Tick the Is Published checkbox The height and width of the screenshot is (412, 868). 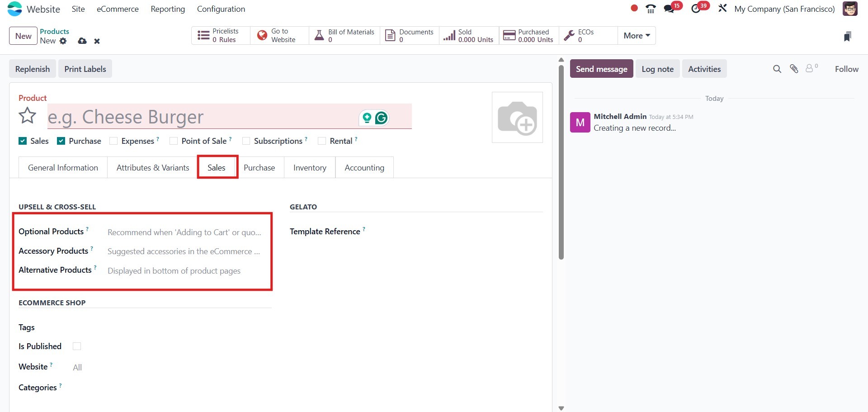[77, 346]
